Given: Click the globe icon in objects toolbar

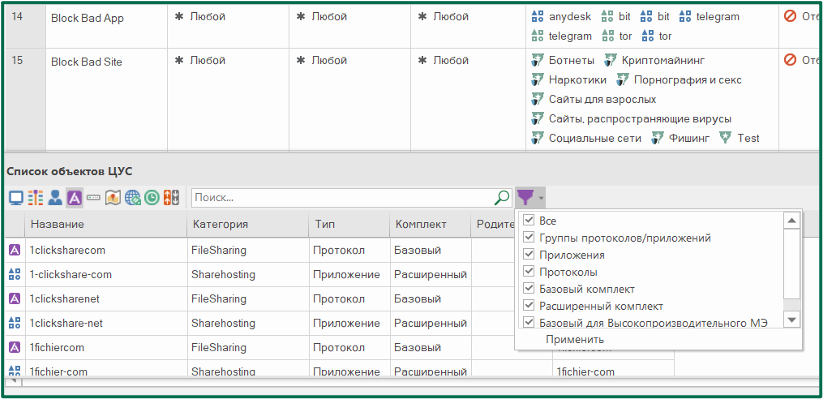Looking at the screenshot, I should [132, 198].
